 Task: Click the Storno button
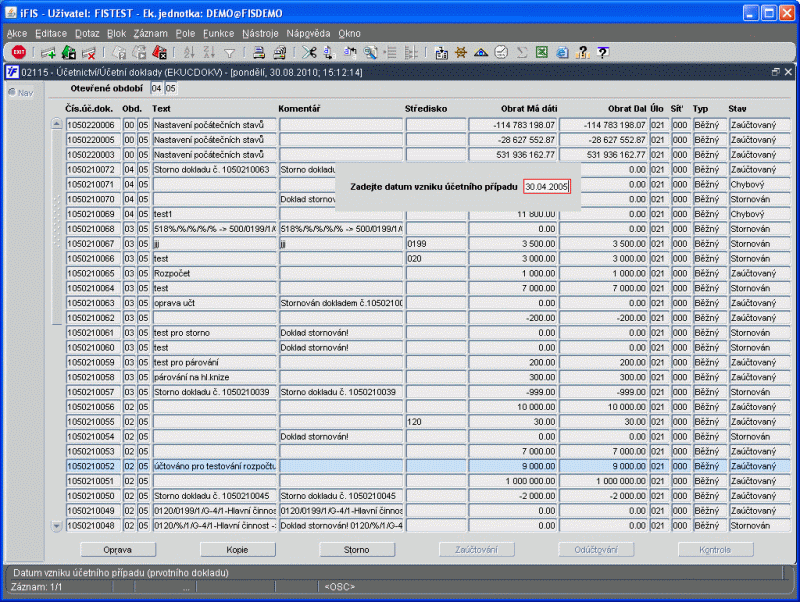tap(357, 549)
